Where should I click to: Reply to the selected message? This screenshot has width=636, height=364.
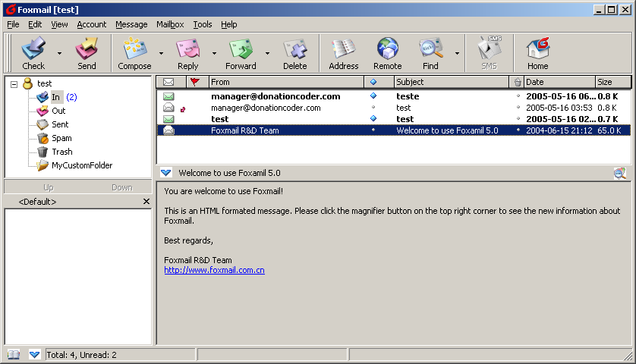pos(187,53)
